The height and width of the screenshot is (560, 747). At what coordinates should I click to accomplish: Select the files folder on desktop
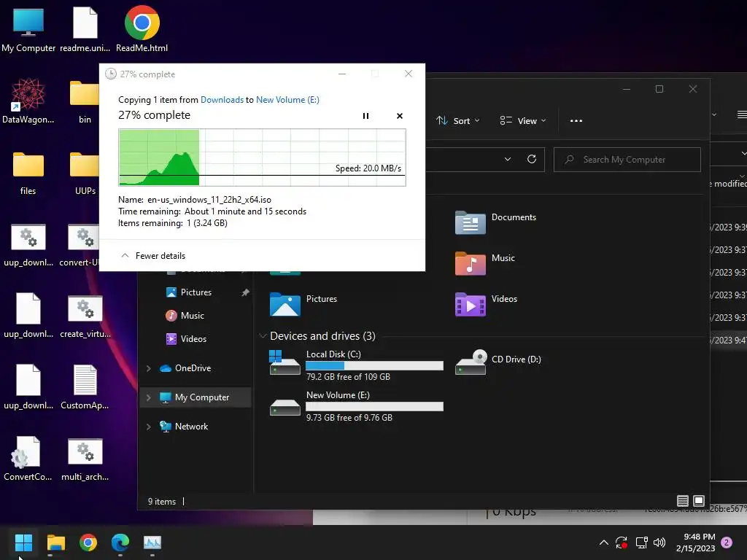pos(28,172)
